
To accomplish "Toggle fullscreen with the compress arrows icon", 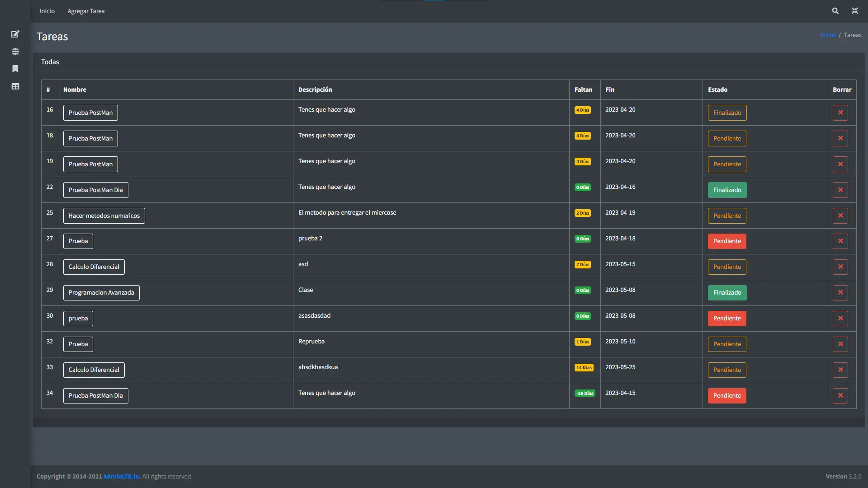I will point(855,11).
